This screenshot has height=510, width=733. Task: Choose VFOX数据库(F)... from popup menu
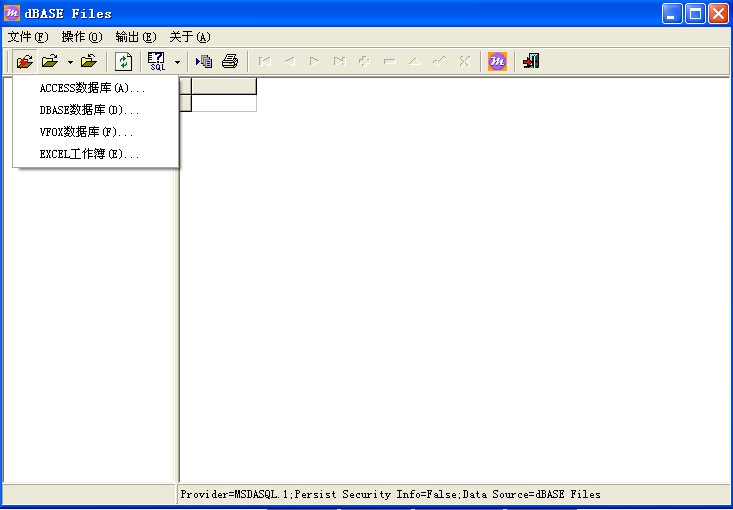click(95, 132)
